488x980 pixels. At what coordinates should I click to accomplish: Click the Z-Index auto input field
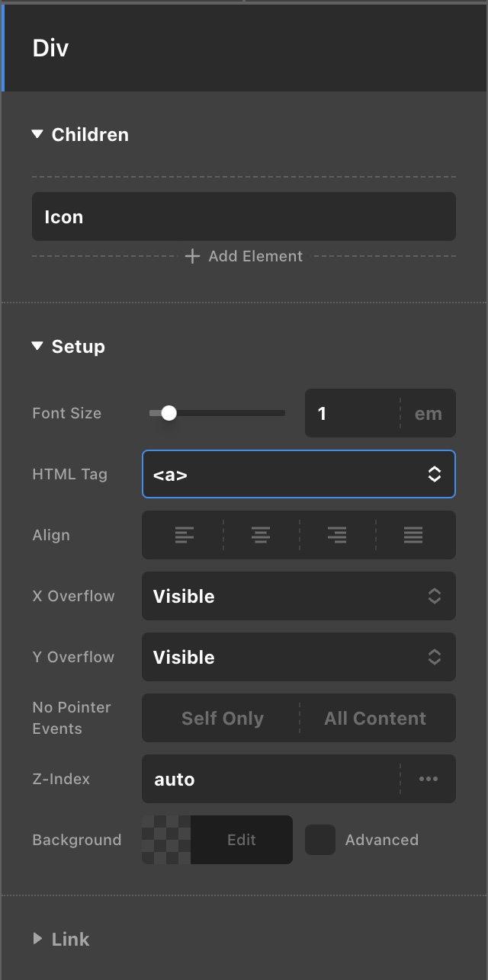click(271, 779)
